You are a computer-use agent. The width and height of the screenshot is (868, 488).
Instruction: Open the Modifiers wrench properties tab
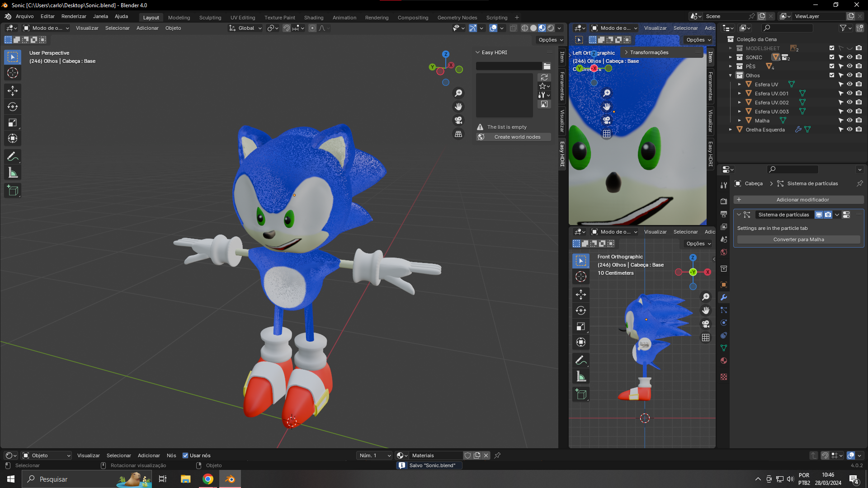click(x=724, y=297)
